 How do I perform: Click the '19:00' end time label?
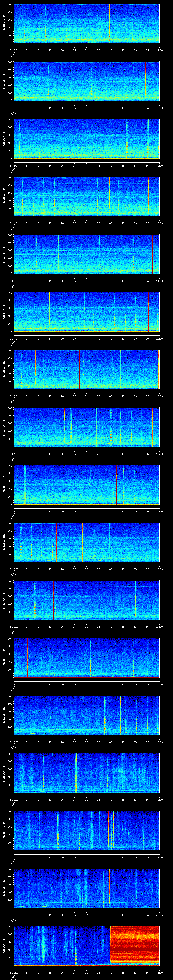coord(159,166)
